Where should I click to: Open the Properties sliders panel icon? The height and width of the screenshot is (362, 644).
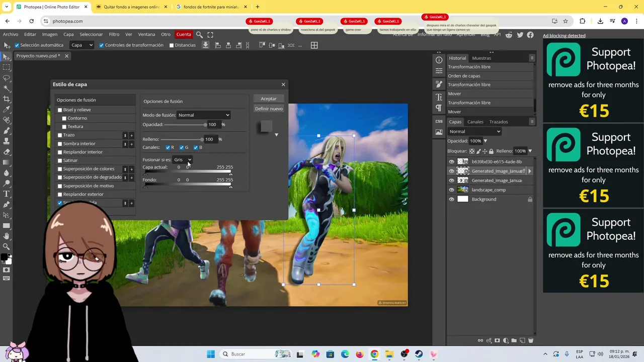coord(439,71)
